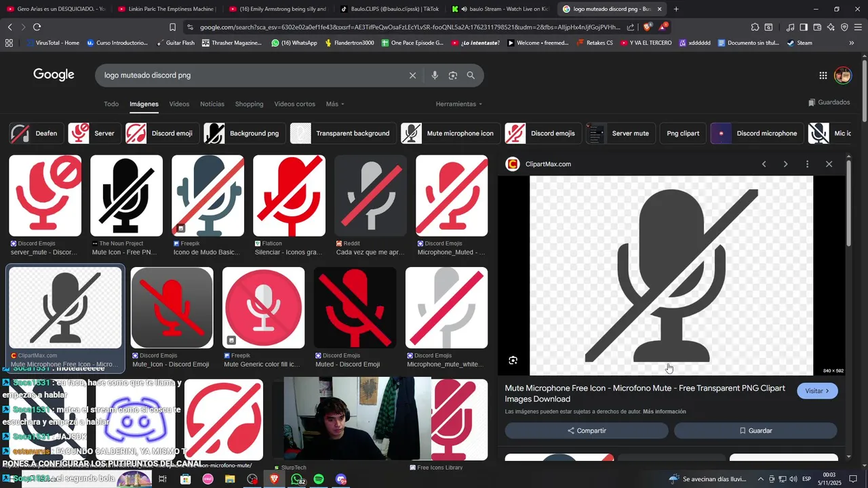Select the 'Png clipart' filter chip

coord(683,134)
